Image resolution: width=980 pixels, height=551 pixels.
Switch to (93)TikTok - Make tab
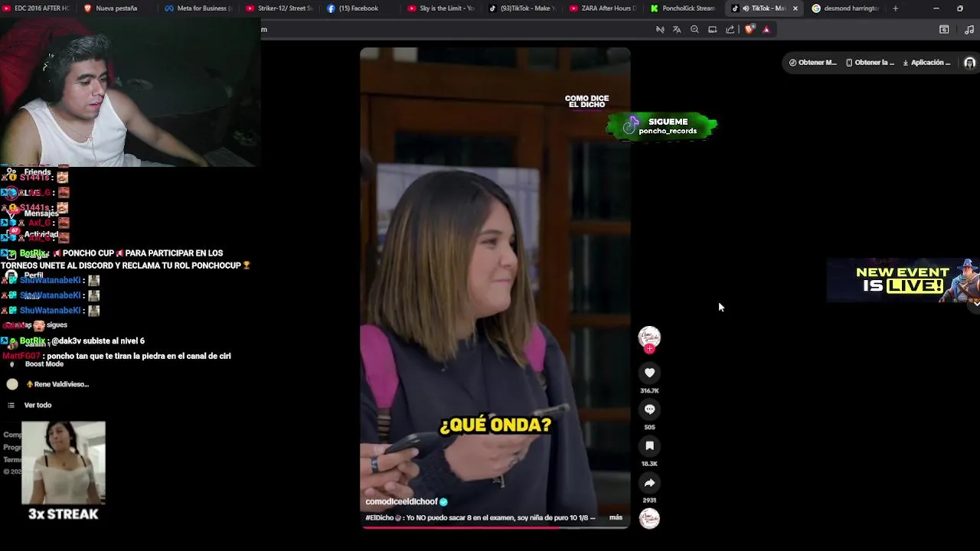pyautogui.click(x=521, y=8)
